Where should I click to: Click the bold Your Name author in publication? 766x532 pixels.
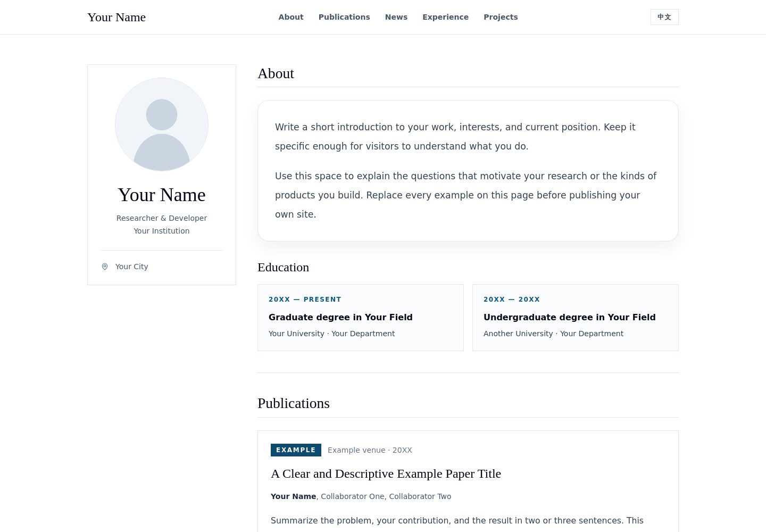[293, 496]
